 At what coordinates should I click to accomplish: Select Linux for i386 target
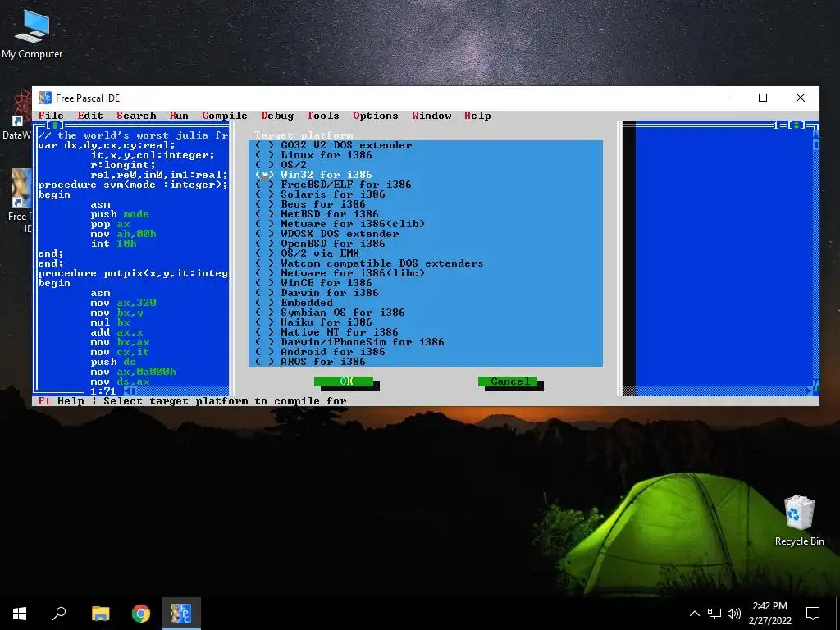tap(313, 155)
